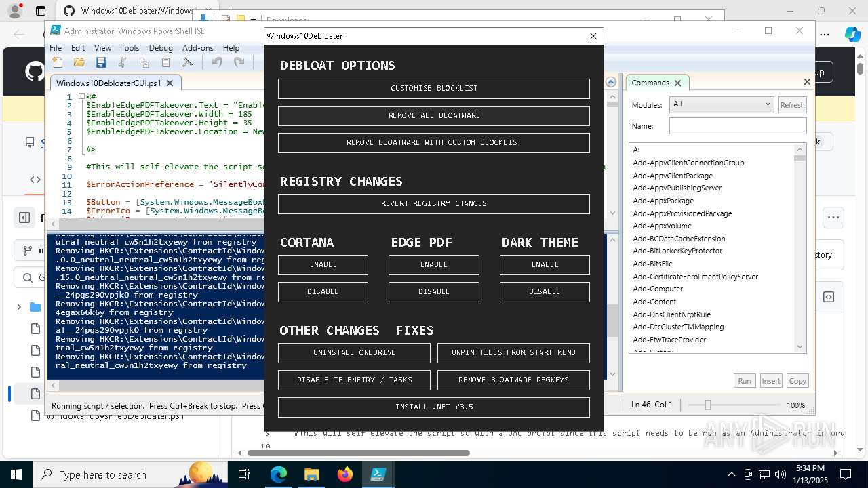Viewport: 868px width, 488px height.
Task: Disable Cortana
Action: 323,291
